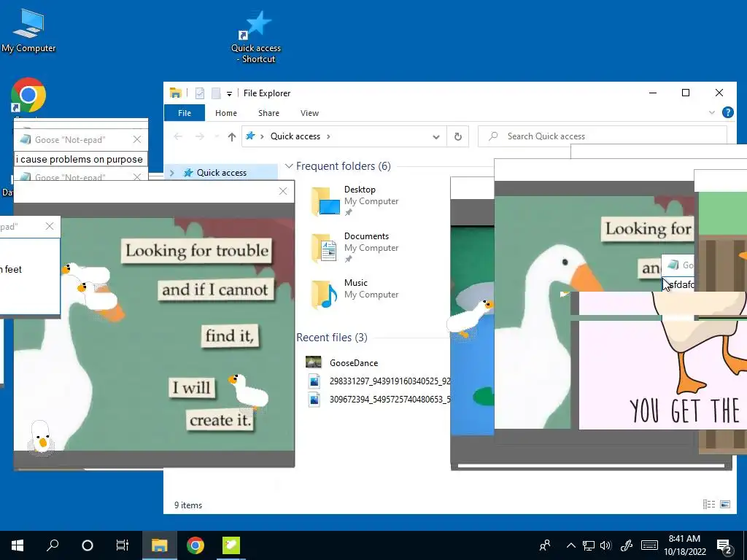Image resolution: width=747 pixels, height=560 pixels.
Task: Close the Not-epad window containing 'feet'
Action: coord(50,226)
